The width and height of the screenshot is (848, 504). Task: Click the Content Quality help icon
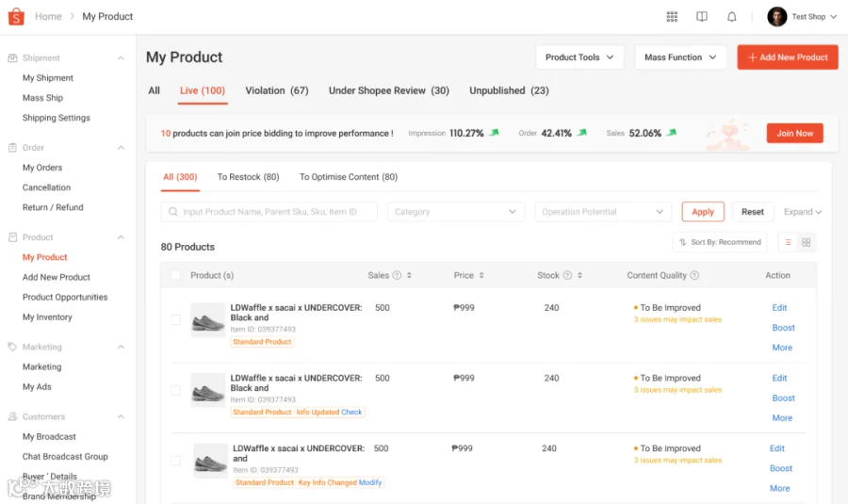pyautogui.click(x=694, y=275)
